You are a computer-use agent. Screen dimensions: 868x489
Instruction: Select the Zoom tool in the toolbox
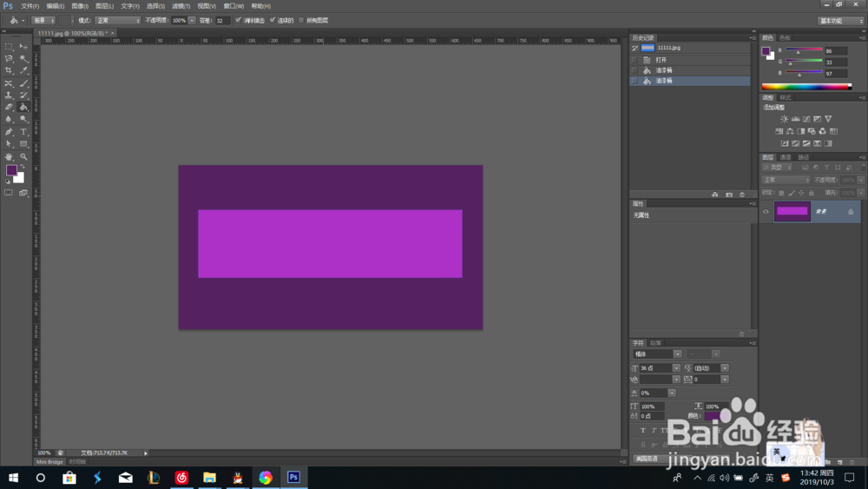(23, 156)
